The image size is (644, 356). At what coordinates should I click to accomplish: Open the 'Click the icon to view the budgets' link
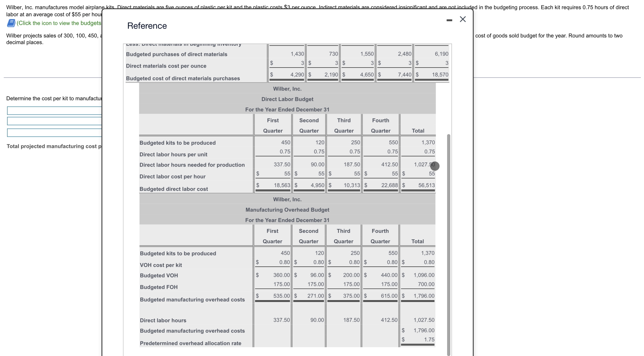pyautogui.click(x=59, y=23)
